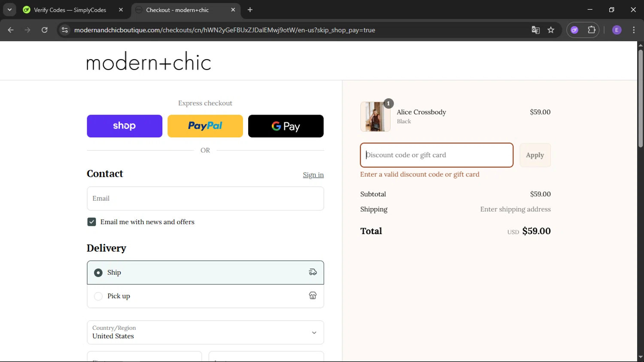This screenshot has height=362, width=644.
Task: Expand the Country/Region dropdown
Action: (x=205, y=332)
